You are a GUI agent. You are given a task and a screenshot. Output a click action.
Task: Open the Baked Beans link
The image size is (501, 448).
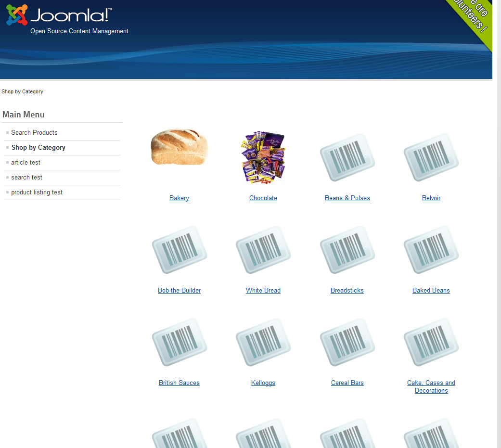pos(431,291)
